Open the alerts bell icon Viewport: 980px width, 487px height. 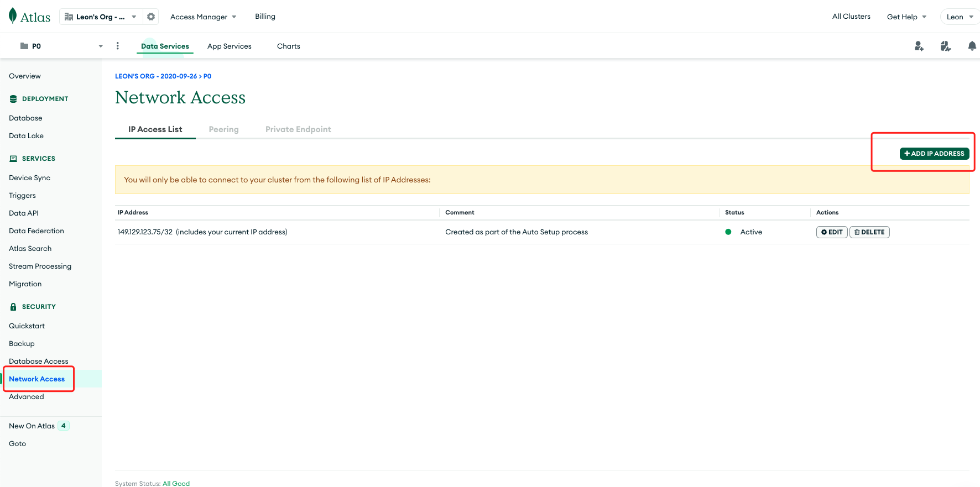pyautogui.click(x=972, y=46)
